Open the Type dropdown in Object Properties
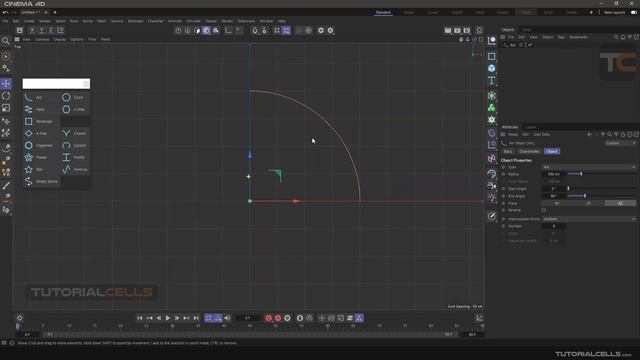The width and height of the screenshot is (640, 360). 588,167
